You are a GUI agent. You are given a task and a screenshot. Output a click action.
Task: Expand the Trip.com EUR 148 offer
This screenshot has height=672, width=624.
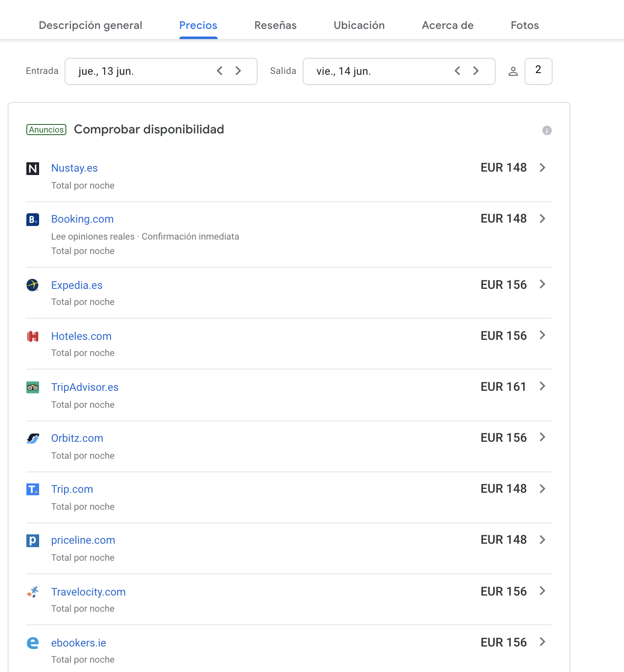point(542,489)
